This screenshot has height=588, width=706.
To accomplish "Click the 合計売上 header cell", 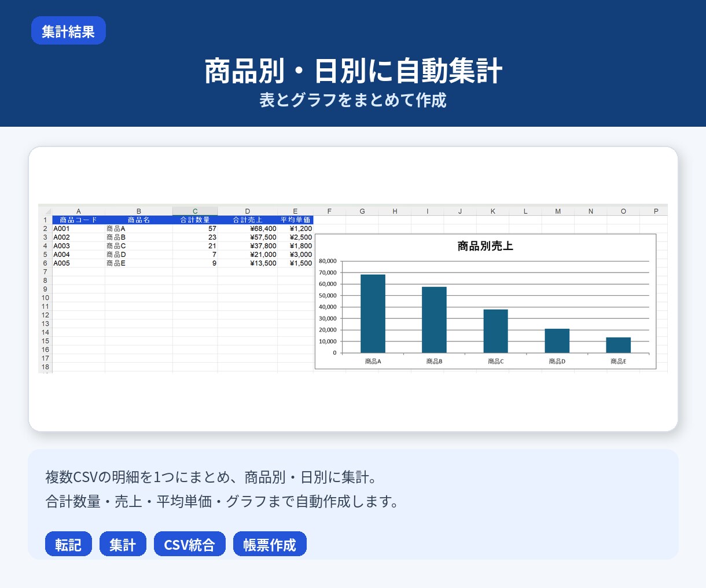I will [x=248, y=220].
